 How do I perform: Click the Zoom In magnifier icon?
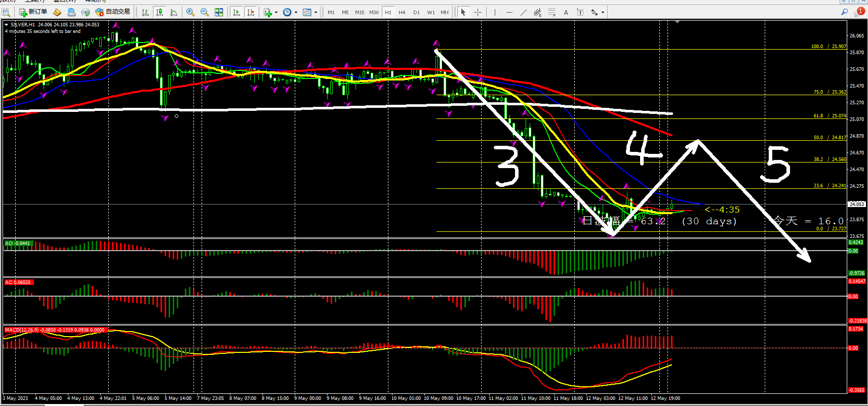(x=190, y=12)
